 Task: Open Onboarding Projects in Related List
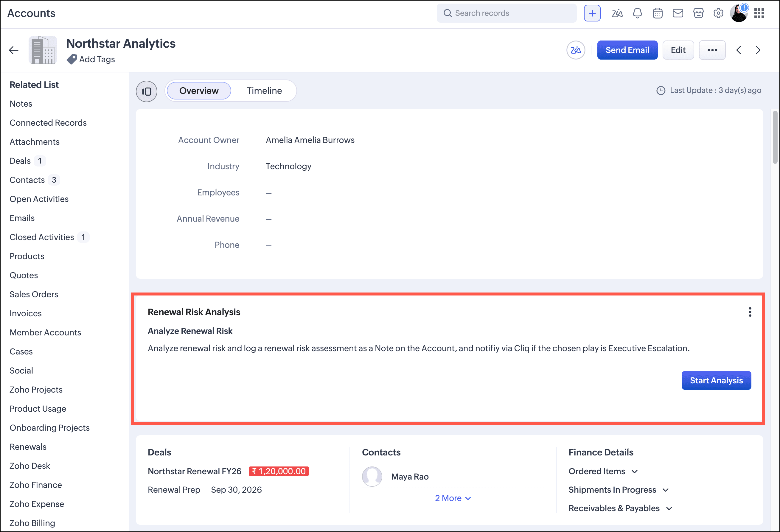tap(50, 429)
